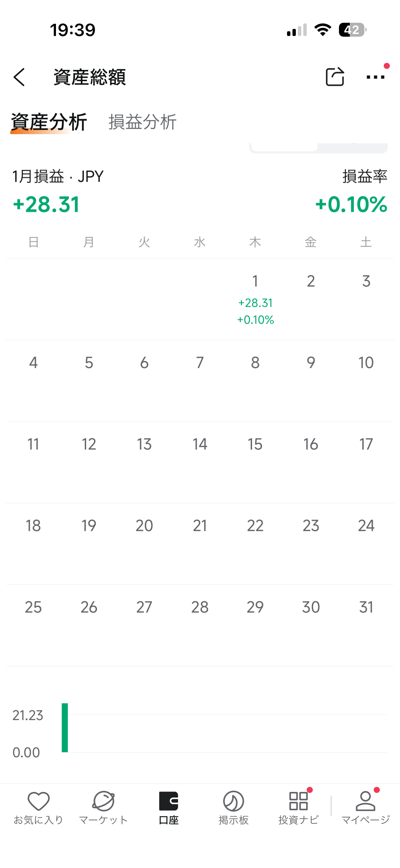This screenshot has width=400, height=868.
Task: Open the three-dot more options menu
Action: pos(375,77)
